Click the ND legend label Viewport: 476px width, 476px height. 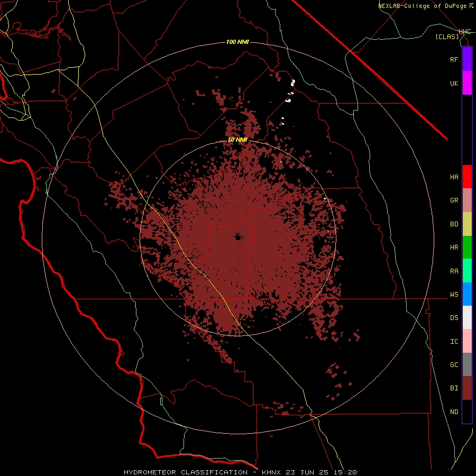click(x=454, y=412)
